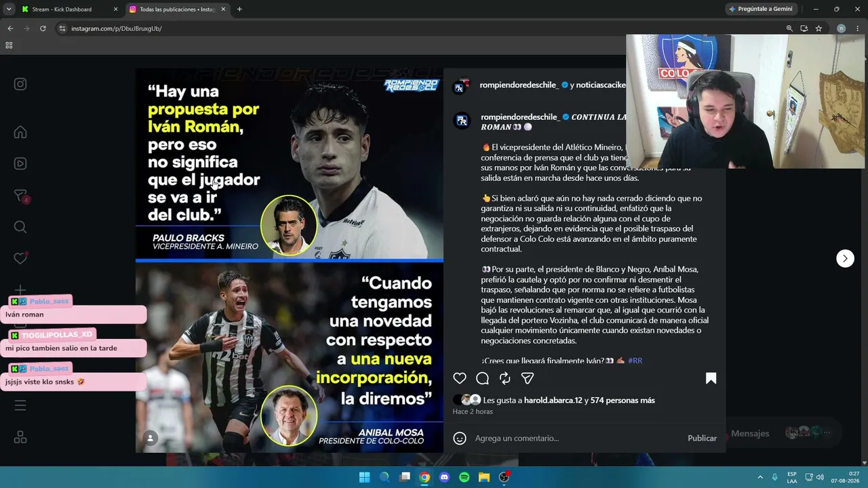868x488 pixels.
Task: Open direct messages icon in sidebar
Action: (20, 196)
